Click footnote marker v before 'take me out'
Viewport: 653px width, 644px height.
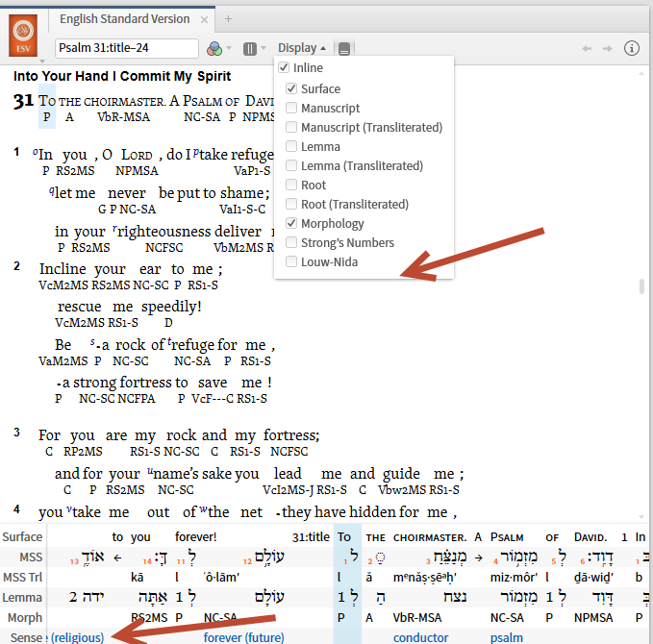click(x=69, y=509)
